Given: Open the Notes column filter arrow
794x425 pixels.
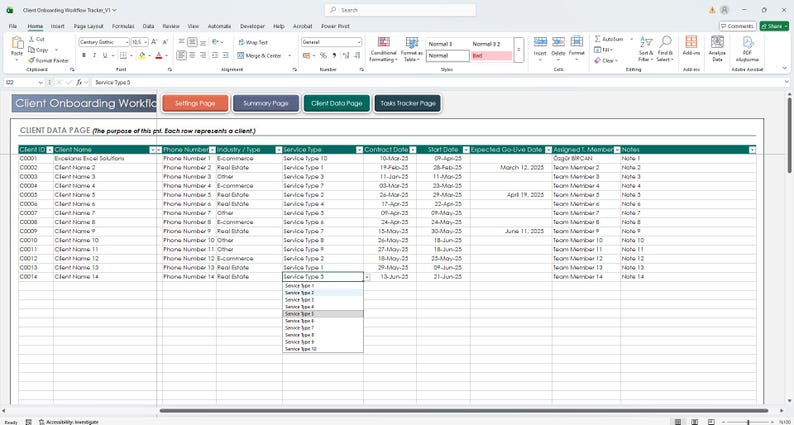Looking at the screenshot, I should 752,150.
